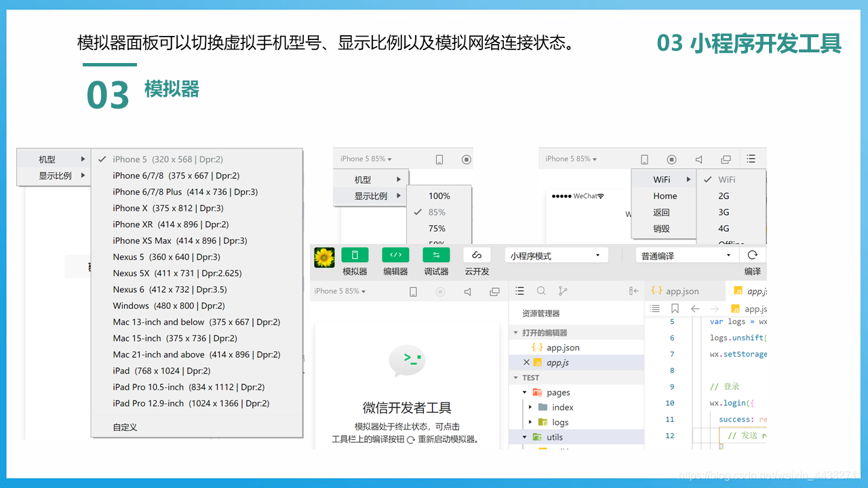Open iPhone 5 85% dropdown in main simulator
868x488 pixels.
coord(340,291)
